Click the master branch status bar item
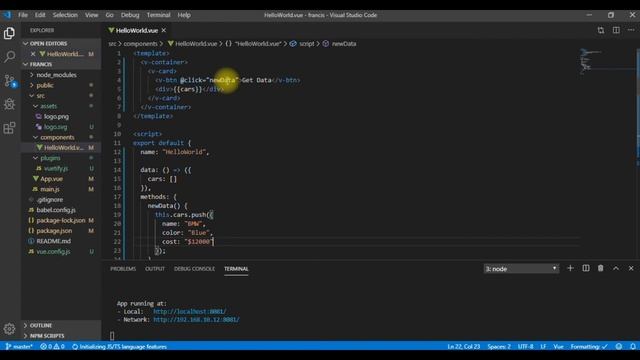The image size is (640, 360). point(19,347)
